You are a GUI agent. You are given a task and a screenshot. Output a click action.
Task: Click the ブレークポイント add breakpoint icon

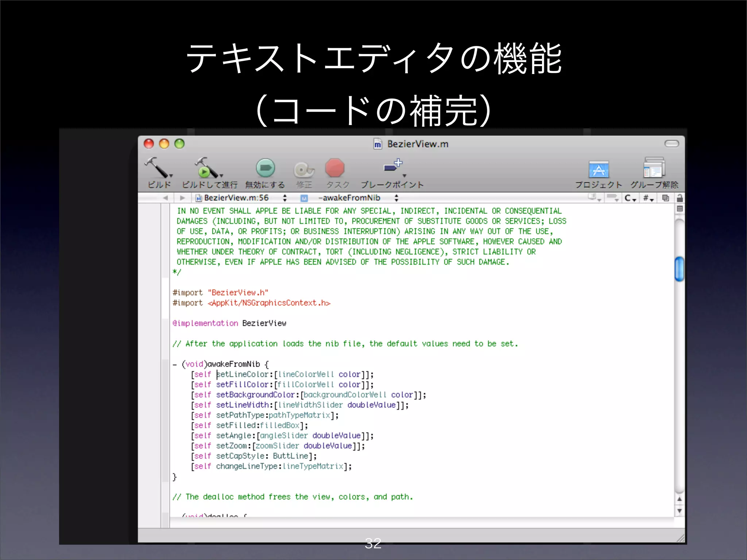(393, 165)
